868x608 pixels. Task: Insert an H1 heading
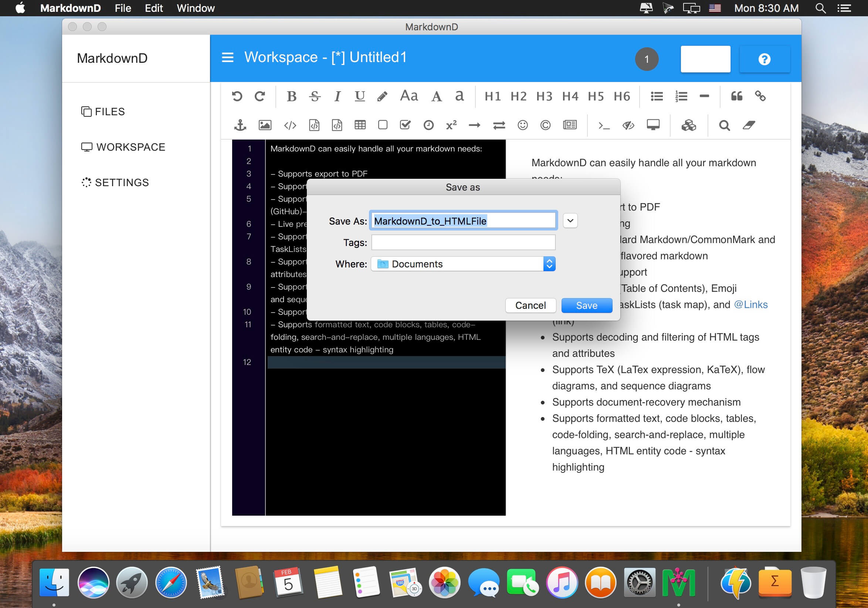pyautogui.click(x=493, y=96)
